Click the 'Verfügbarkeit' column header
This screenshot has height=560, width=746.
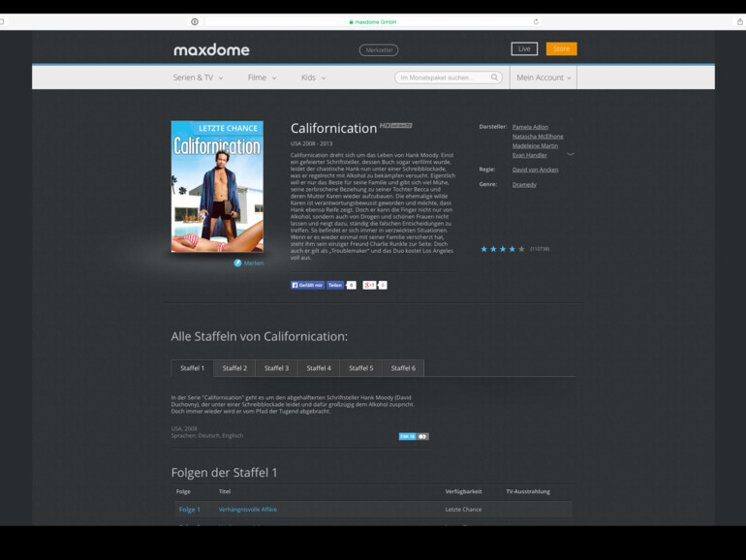click(x=463, y=491)
